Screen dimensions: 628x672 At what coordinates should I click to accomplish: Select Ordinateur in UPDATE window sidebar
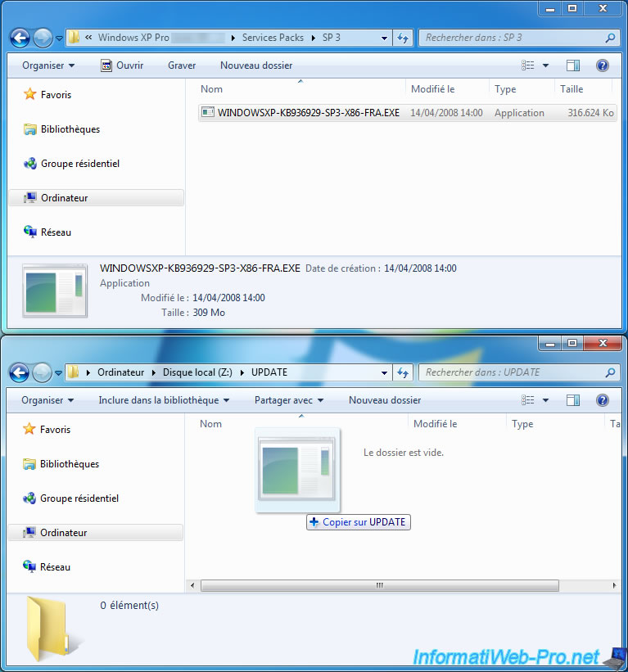(x=95, y=532)
